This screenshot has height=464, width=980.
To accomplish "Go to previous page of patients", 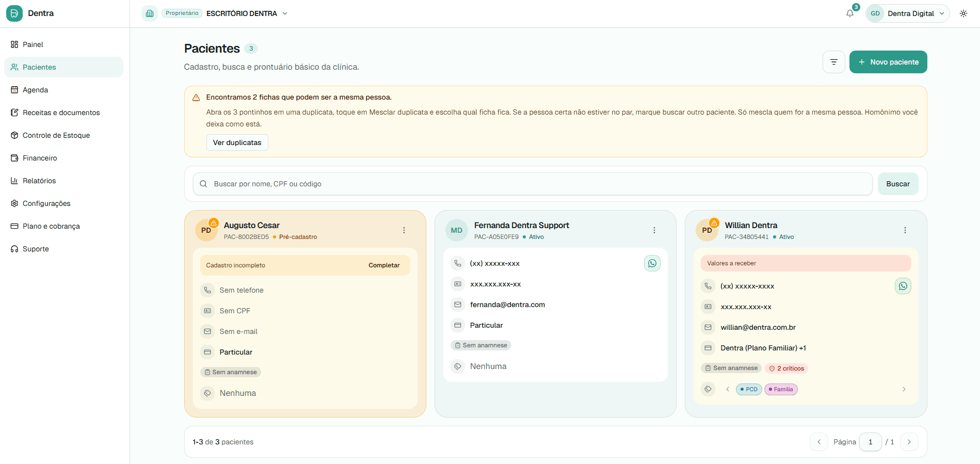I will click(818, 442).
